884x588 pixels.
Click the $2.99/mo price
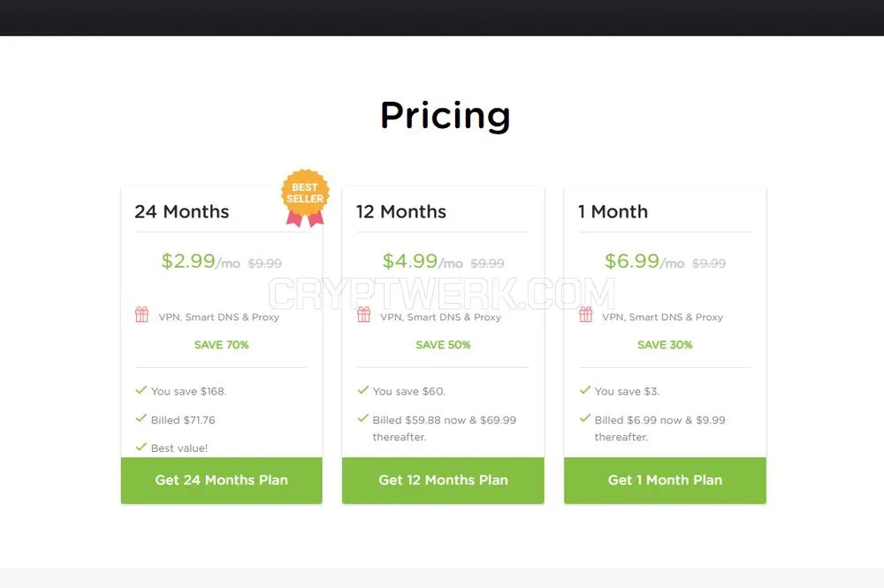(201, 261)
